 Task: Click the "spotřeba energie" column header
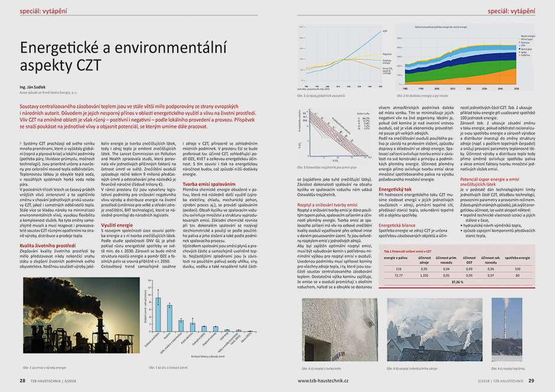point(517,258)
